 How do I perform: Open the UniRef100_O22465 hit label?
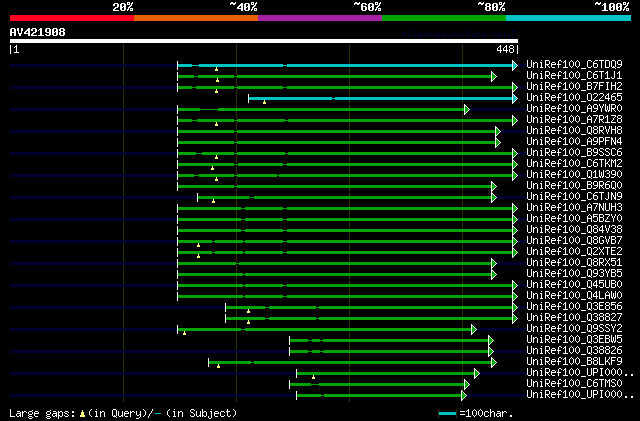tap(574, 98)
